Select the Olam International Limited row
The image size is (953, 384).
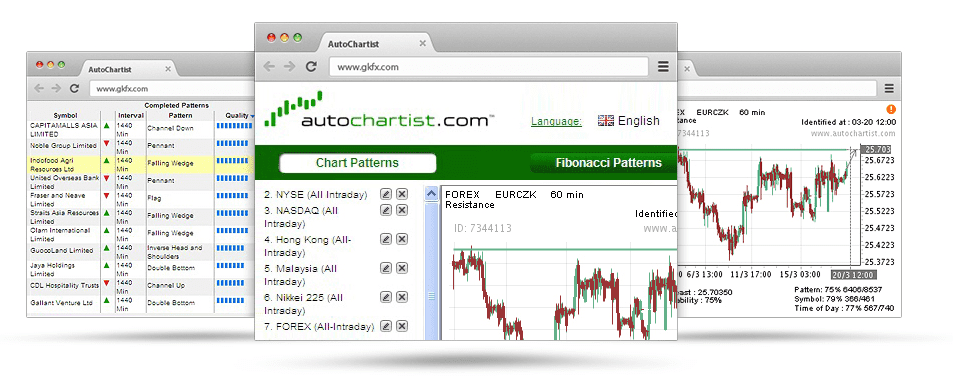[141, 234]
